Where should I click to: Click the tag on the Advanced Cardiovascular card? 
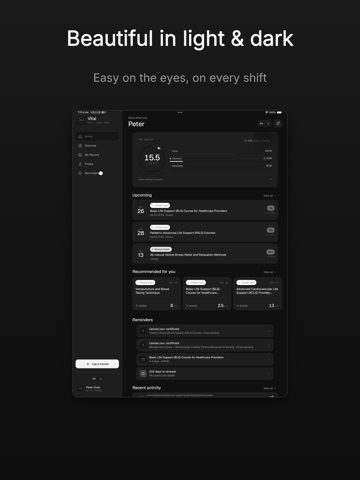(246, 282)
